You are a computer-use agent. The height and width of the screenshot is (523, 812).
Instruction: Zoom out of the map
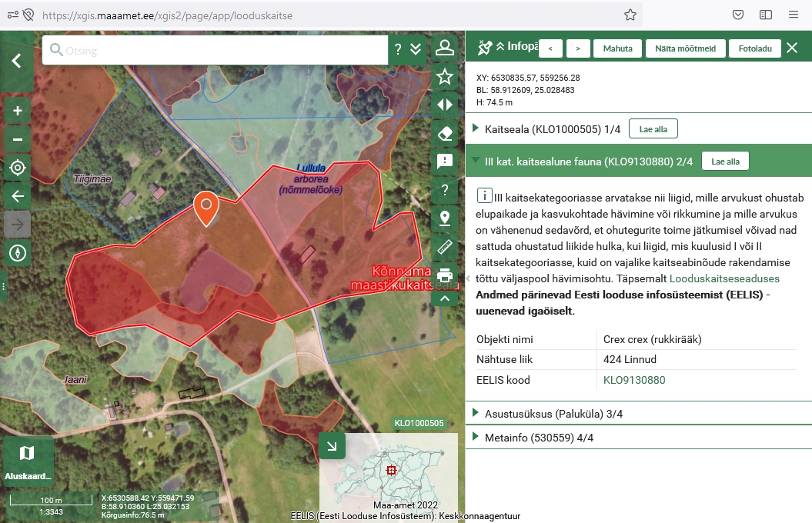[x=18, y=140]
